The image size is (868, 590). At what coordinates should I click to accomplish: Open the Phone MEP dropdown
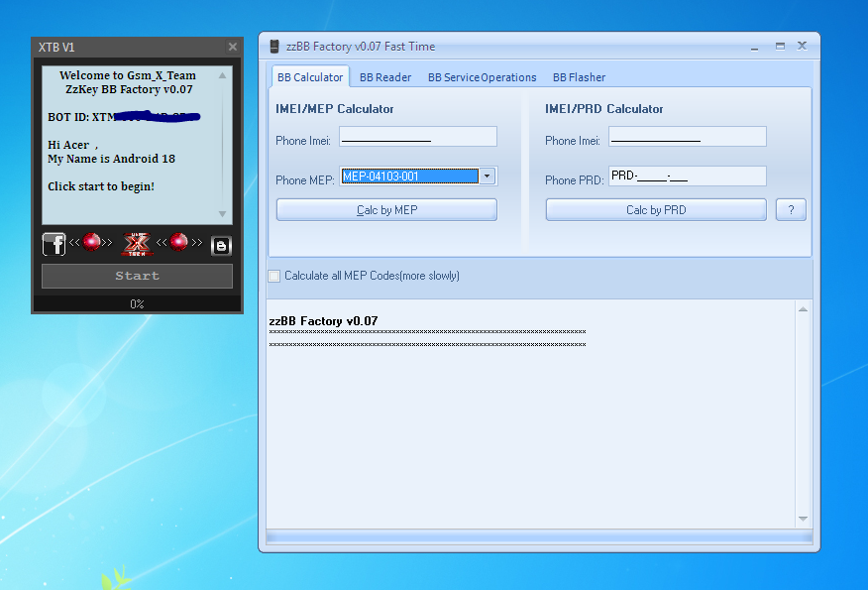(487, 176)
